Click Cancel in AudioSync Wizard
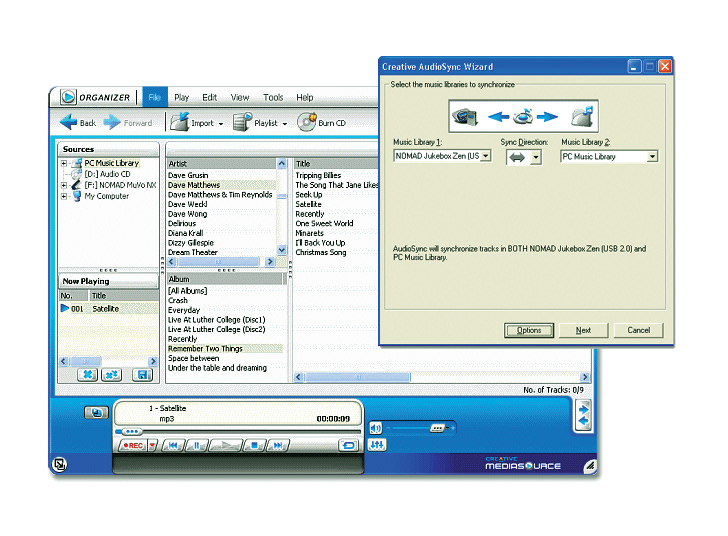Screen dimensions: 728x536 [638, 330]
